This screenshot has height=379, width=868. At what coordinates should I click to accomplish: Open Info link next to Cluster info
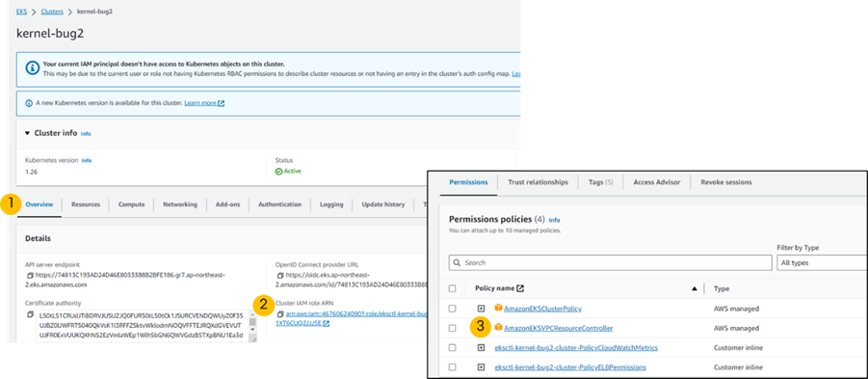[86, 134]
